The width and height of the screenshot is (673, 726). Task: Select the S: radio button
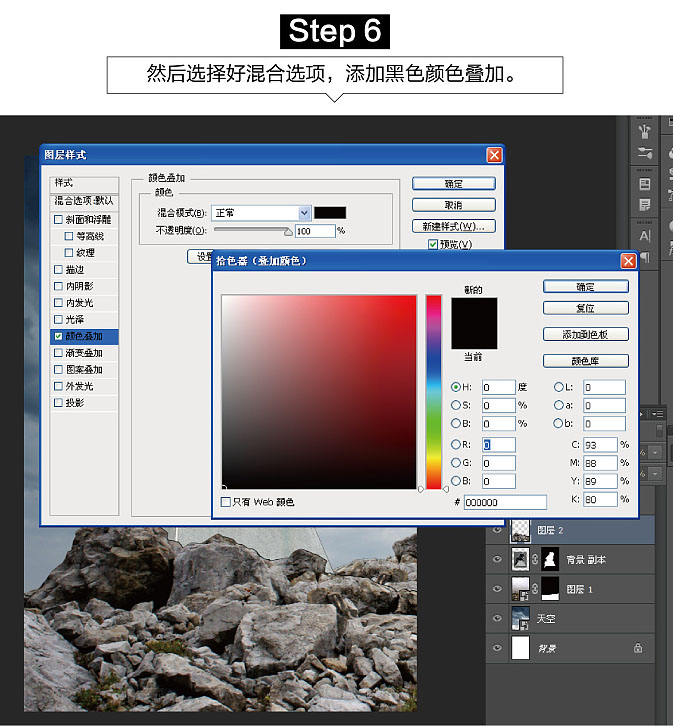click(456, 405)
